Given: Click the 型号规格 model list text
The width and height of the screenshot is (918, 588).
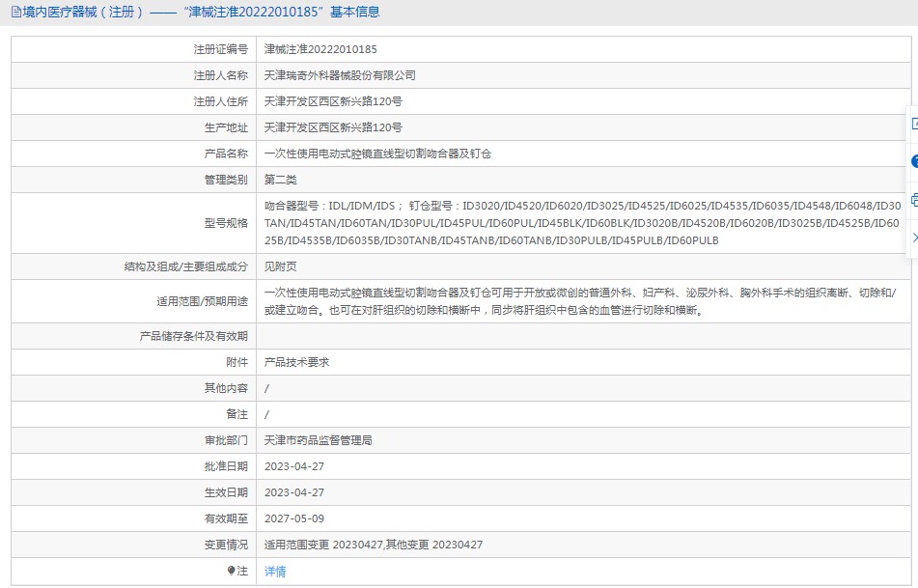Looking at the screenshot, I should point(582,222).
